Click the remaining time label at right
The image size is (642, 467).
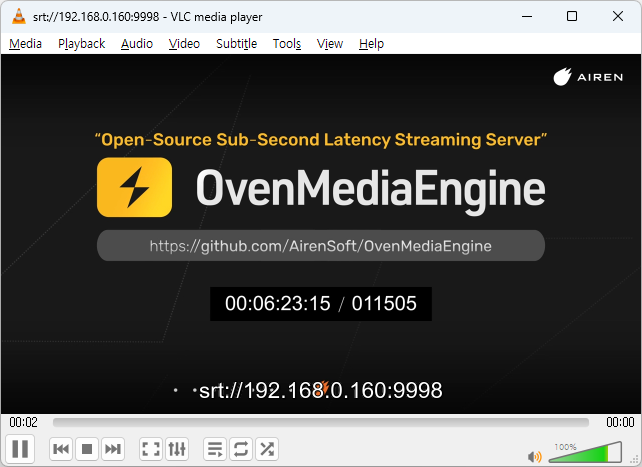620,423
